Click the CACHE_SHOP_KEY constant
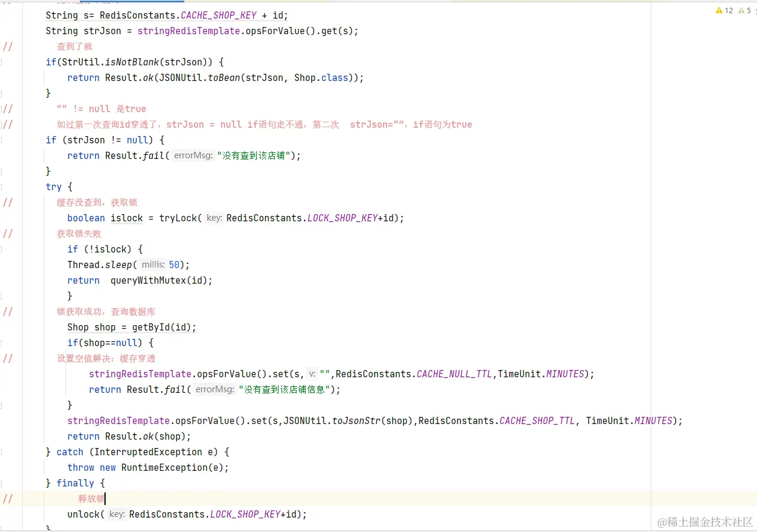 pyautogui.click(x=219, y=15)
